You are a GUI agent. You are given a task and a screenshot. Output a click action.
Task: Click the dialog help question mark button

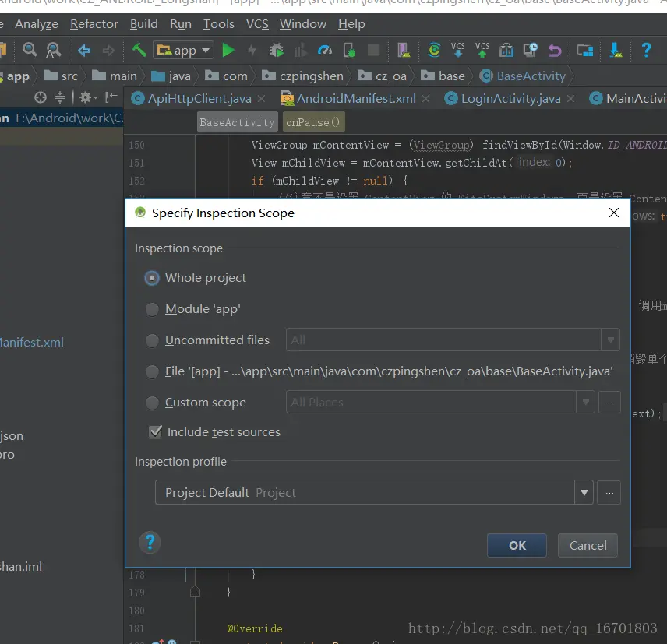pos(150,543)
